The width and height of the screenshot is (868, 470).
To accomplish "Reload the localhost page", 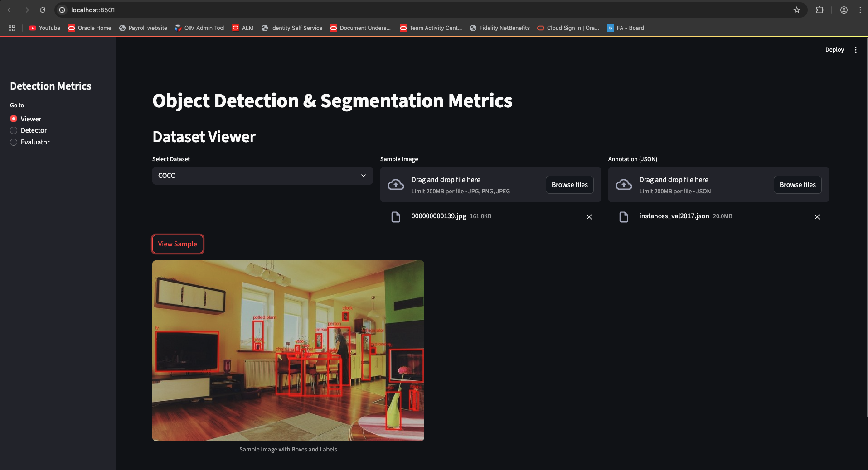I will click(x=43, y=10).
